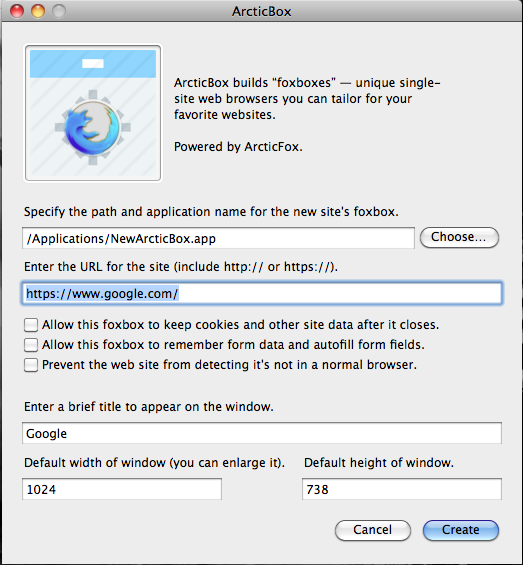Image resolution: width=523 pixels, height=565 pixels.
Task: Check the prevent site detection option
Action: pyautogui.click(x=31, y=365)
